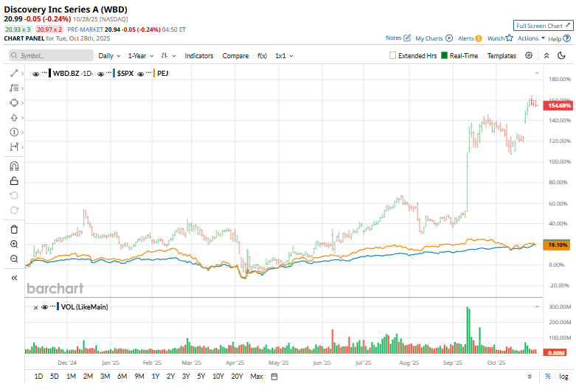
Task: Expand the bottom bar double chevron
Action: (530, 377)
